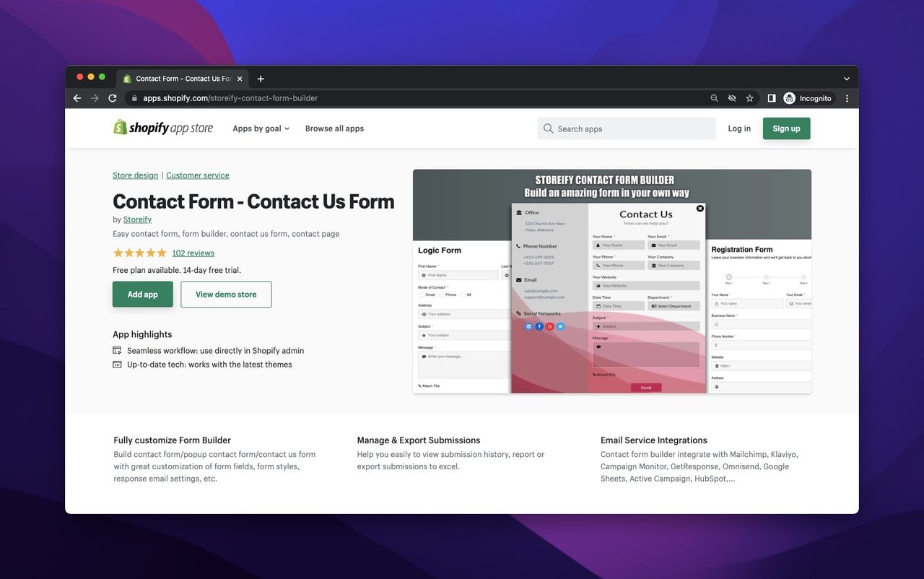Click close X on Contact Us preview popup
The image size is (924, 579).
point(699,208)
